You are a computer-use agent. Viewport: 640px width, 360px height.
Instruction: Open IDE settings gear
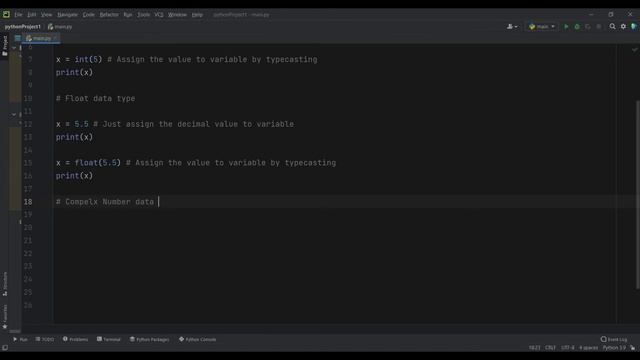623,27
